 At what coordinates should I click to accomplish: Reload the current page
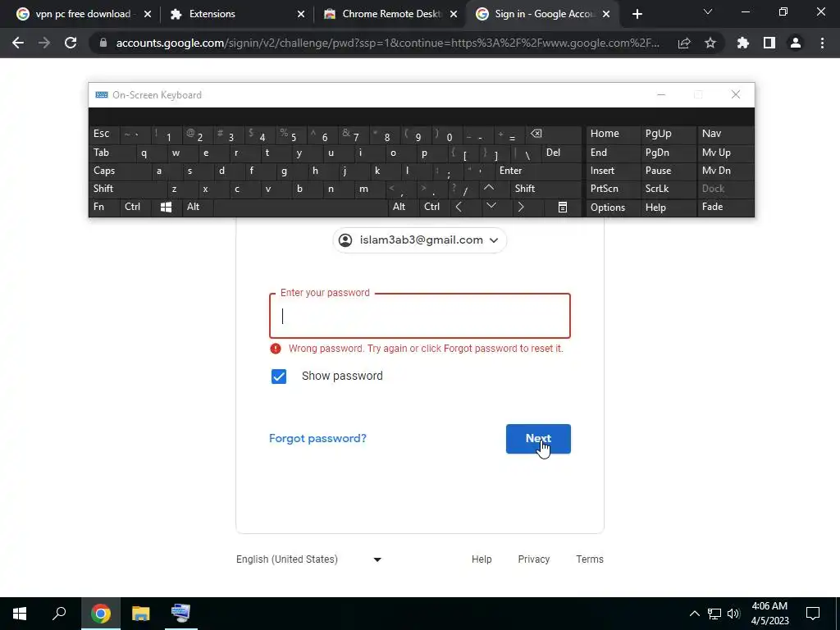[71, 43]
